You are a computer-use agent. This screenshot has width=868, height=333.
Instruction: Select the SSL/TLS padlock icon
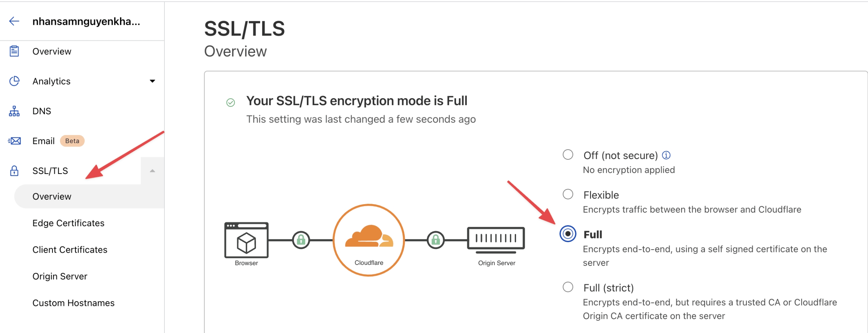14,171
